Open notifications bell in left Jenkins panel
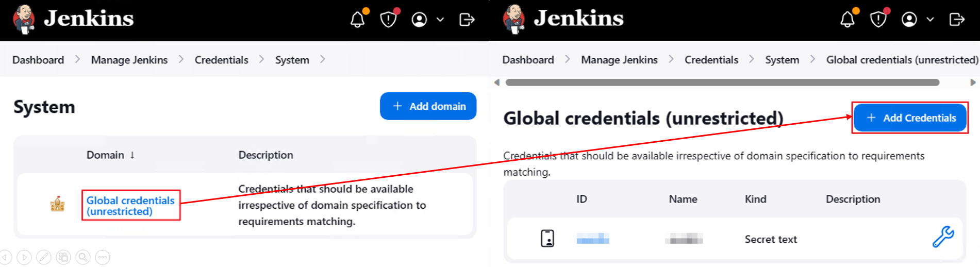 358,20
